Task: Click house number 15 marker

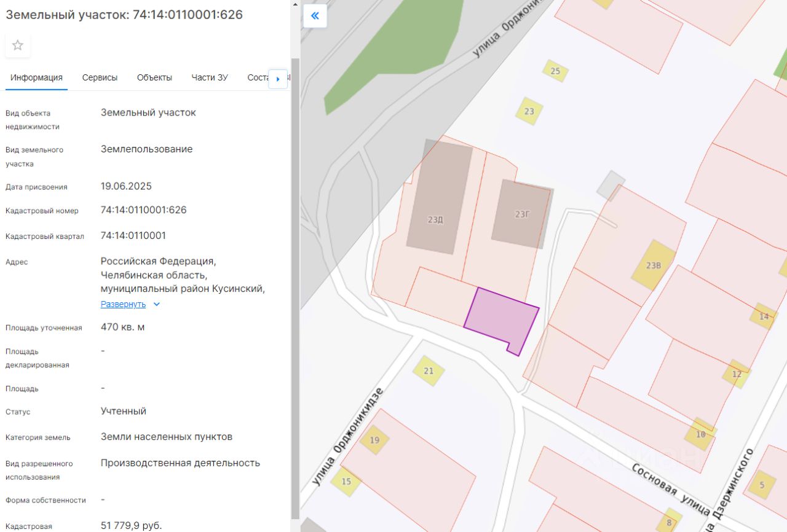Action: coord(346,481)
